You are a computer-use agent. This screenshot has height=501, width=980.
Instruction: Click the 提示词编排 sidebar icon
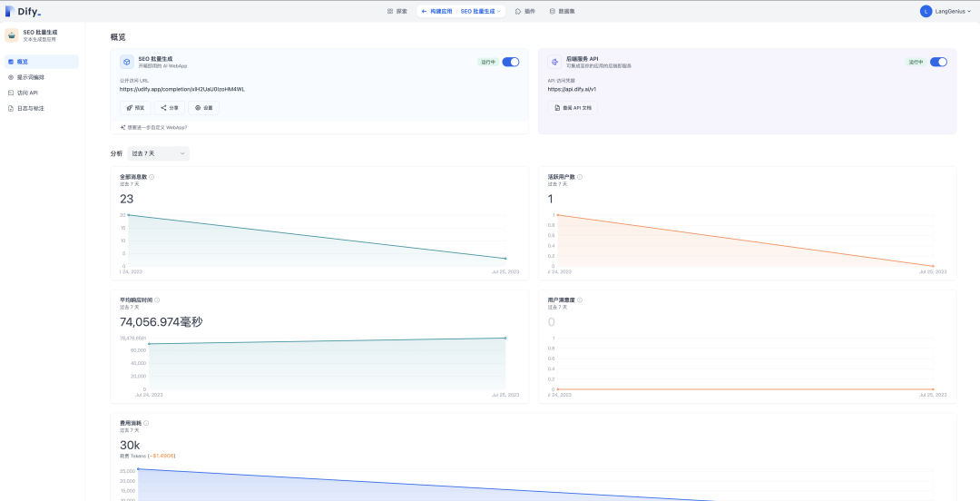(x=11, y=77)
